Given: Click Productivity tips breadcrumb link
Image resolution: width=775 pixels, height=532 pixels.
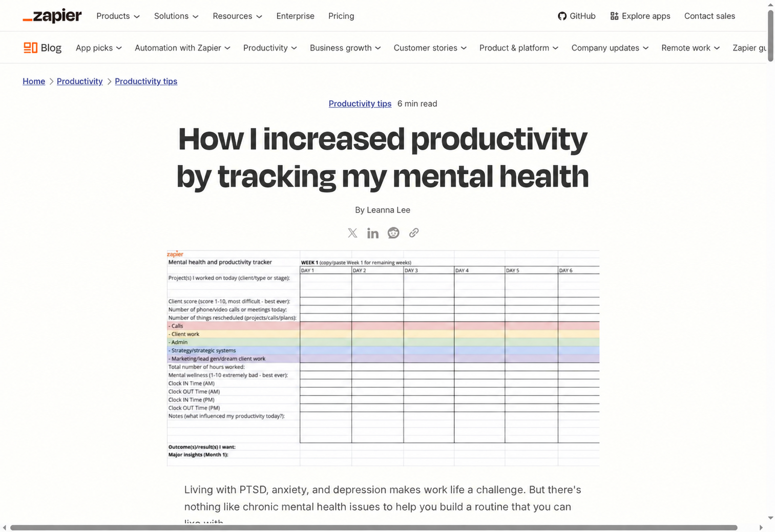Looking at the screenshot, I should 146,81.
